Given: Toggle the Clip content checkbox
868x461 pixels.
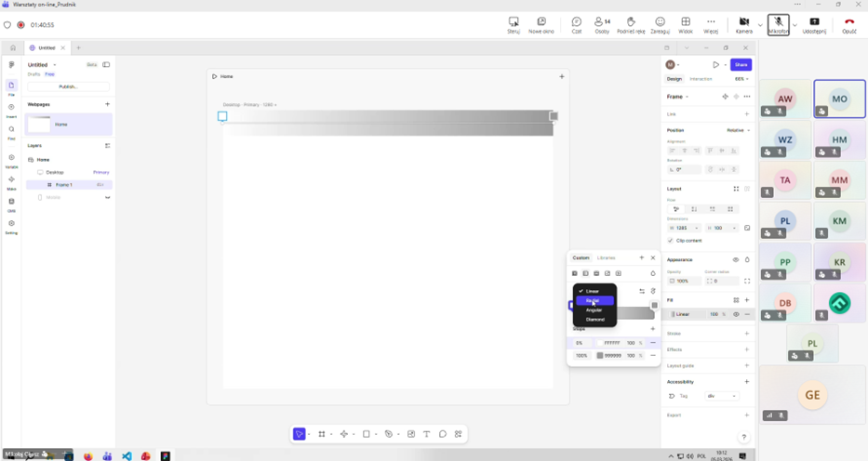Looking at the screenshot, I should [x=671, y=241].
